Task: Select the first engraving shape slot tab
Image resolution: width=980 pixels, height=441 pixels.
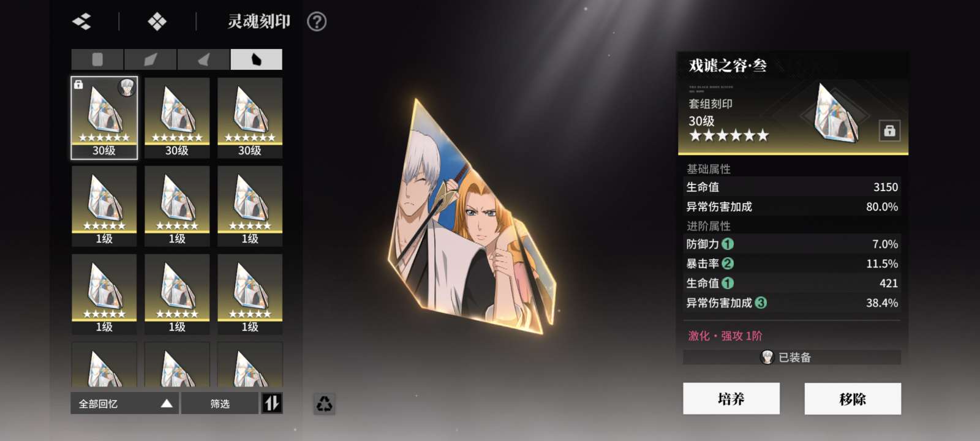Action: [97, 59]
